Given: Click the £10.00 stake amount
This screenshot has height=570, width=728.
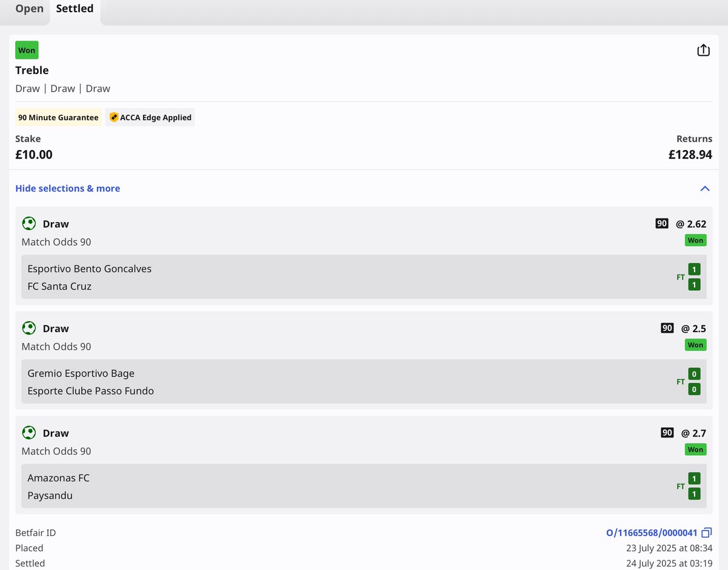Looking at the screenshot, I should 34,155.
